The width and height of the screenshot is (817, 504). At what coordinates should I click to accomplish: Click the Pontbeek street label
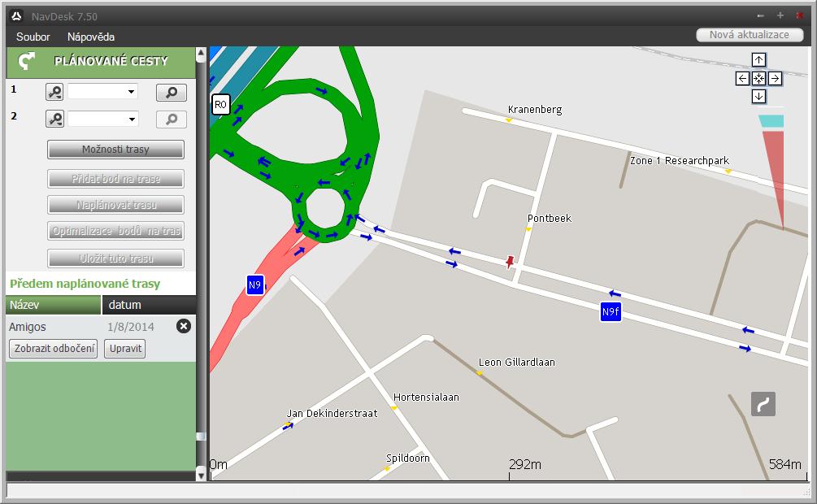tap(550, 219)
